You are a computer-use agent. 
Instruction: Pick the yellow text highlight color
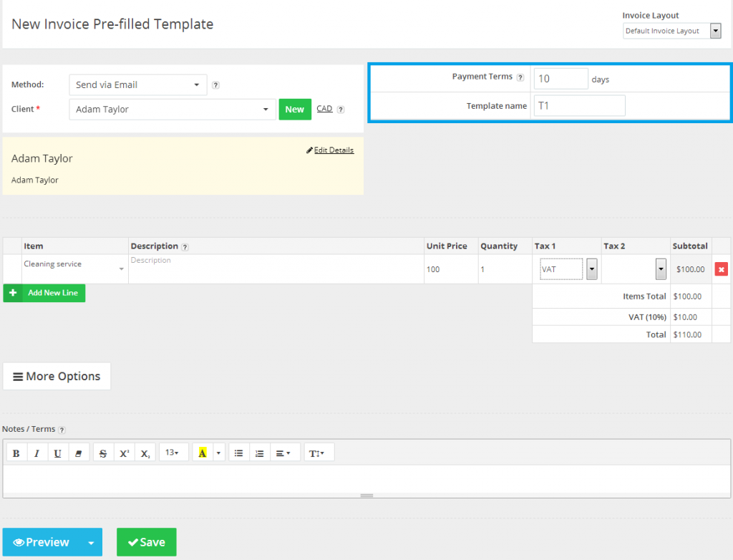(203, 453)
